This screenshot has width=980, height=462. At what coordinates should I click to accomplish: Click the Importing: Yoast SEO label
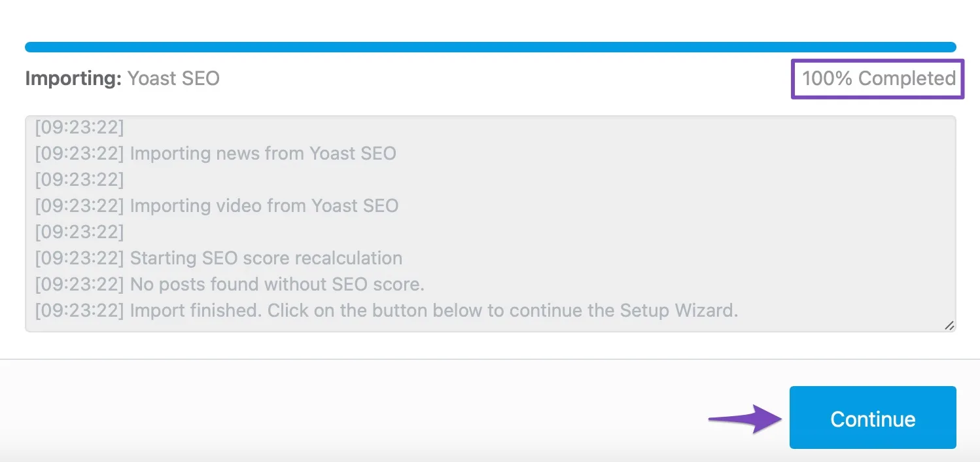click(122, 79)
